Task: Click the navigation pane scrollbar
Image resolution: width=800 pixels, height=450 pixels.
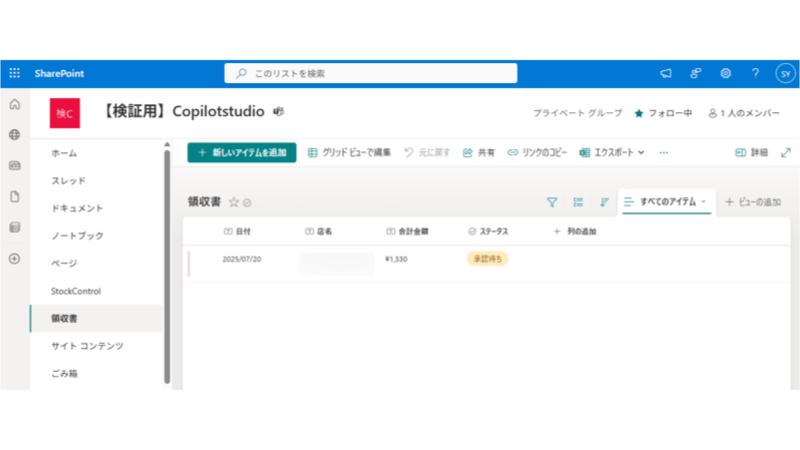Action: point(167,265)
